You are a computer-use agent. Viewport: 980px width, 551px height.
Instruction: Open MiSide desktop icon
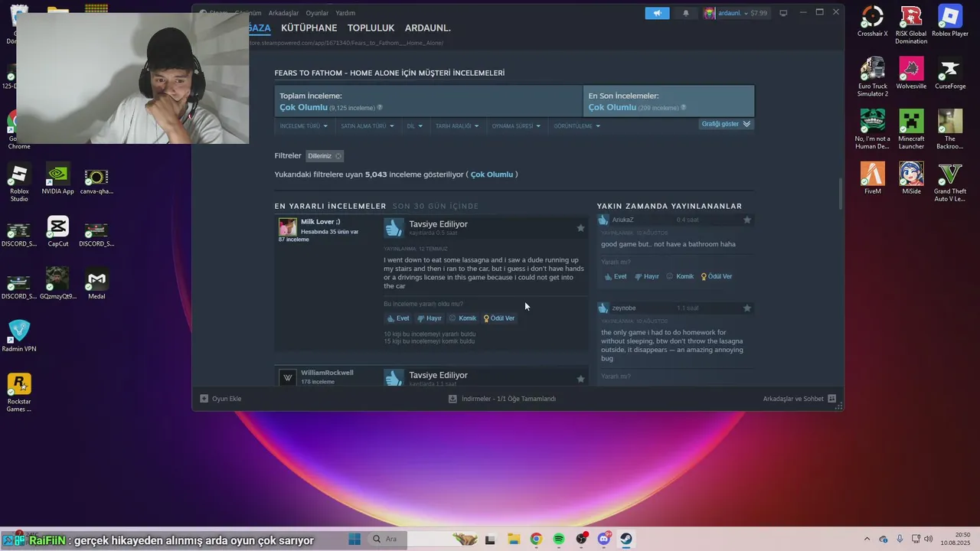(x=911, y=178)
